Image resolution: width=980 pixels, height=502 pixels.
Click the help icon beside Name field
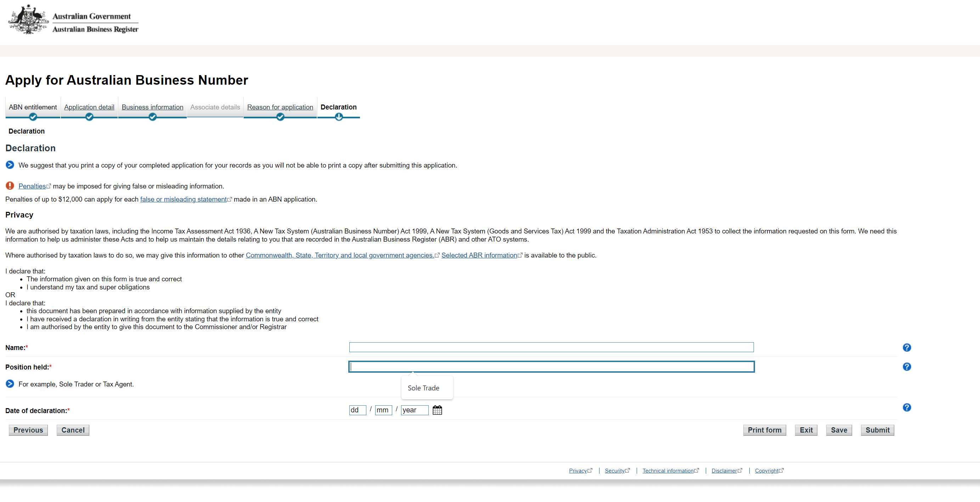(907, 347)
